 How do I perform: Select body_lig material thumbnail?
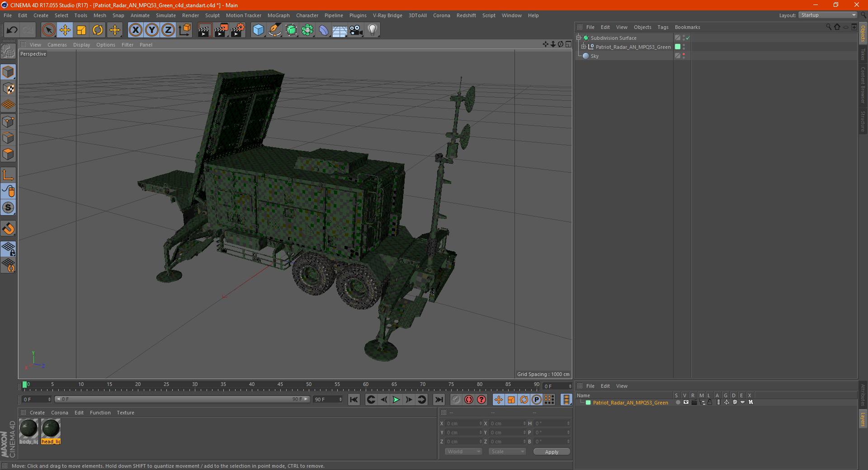tap(28, 432)
